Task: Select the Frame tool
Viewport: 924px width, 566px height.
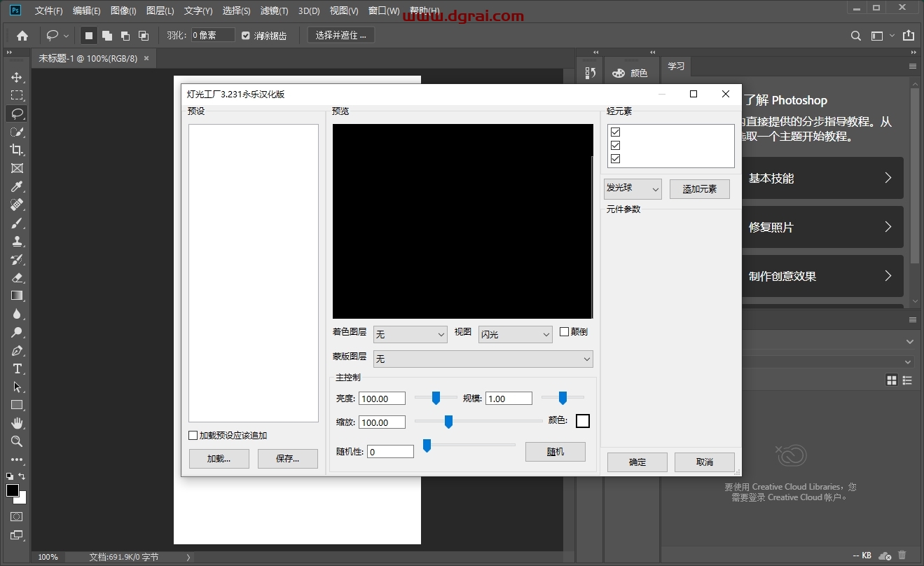Action: tap(17, 168)
